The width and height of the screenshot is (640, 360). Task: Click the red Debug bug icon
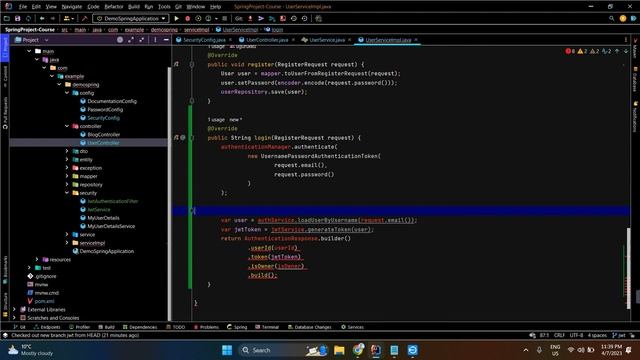[188, 18]
